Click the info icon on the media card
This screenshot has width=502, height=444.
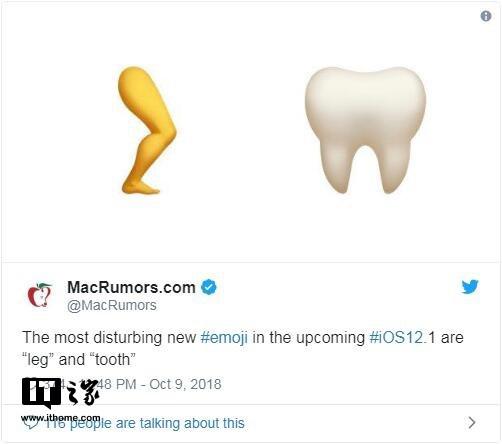[x=486, y=16]
